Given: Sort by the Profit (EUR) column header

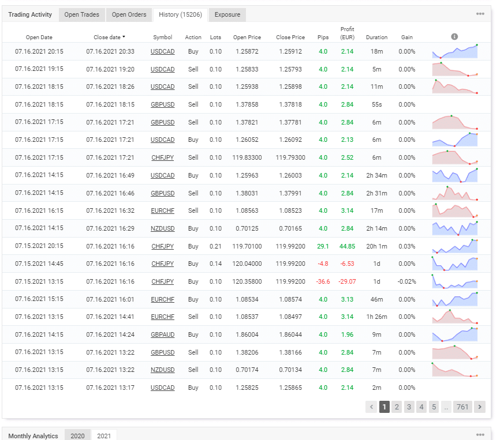Looking at the screenshot, I should click(x=348, y=33).
